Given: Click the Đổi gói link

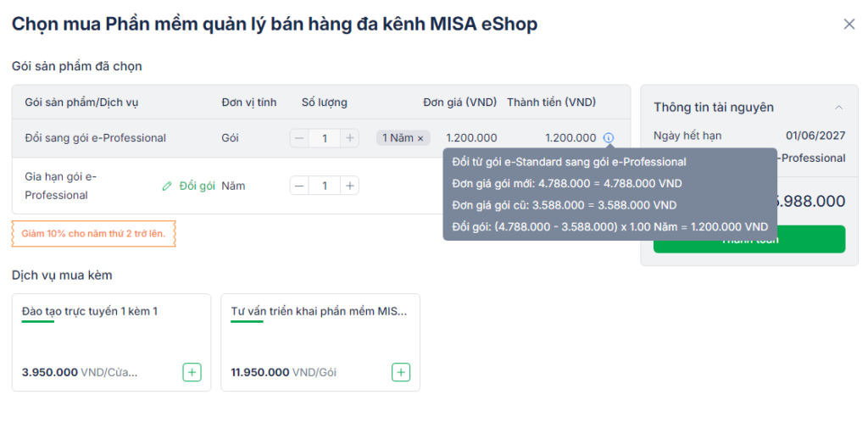Looking at the screenshot, I should click(x=197, y=186).
